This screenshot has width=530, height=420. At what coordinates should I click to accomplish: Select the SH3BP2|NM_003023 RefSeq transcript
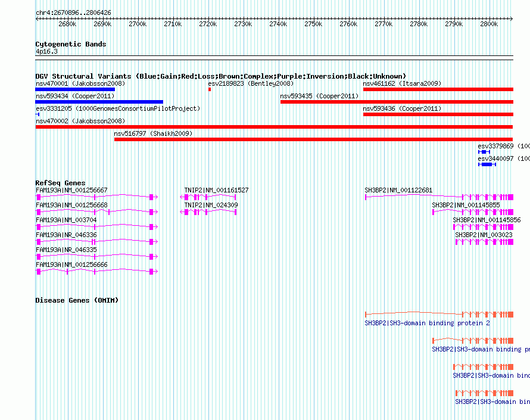point(484,241)
